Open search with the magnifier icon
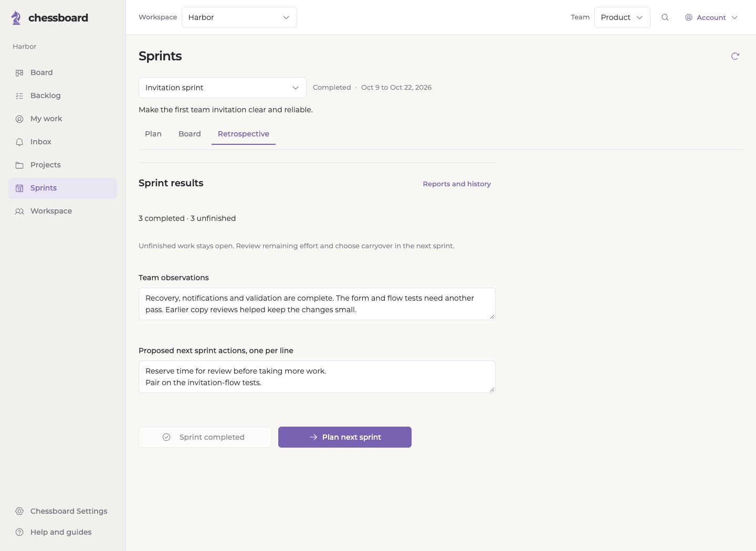 pyautogui.click(x=665, y=17)
